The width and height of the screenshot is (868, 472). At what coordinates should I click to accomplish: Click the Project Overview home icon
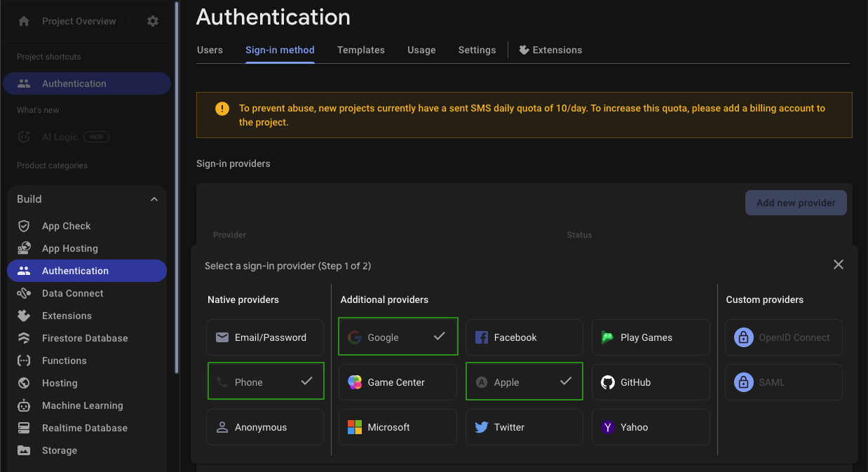coord(24,21)
